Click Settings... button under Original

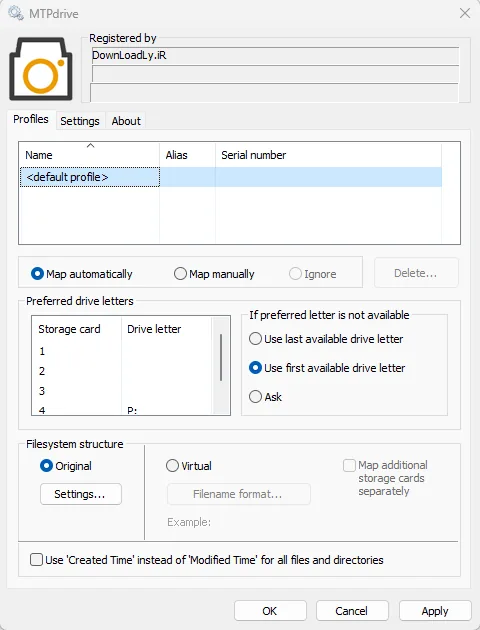coord(81,494)
